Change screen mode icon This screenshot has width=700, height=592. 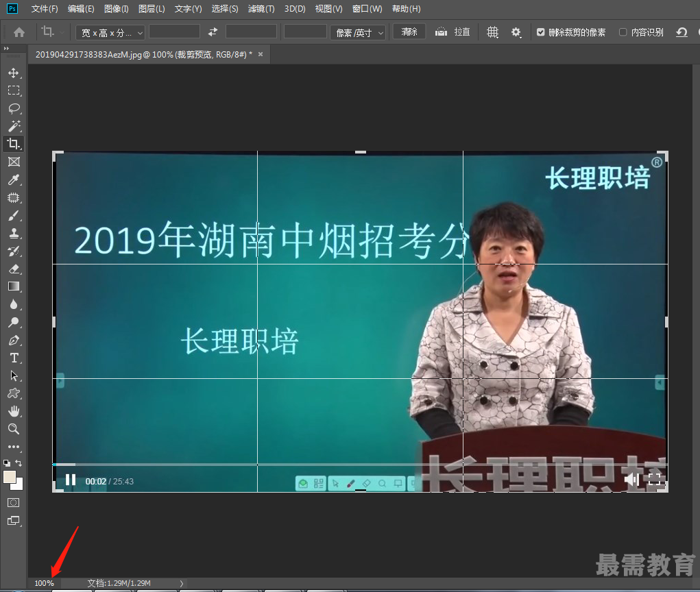point(14,521)
